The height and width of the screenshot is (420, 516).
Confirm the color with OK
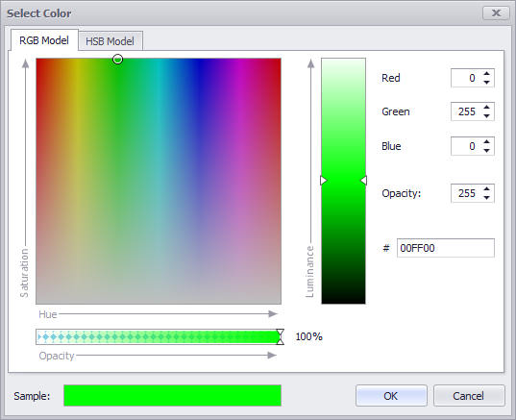391,396
